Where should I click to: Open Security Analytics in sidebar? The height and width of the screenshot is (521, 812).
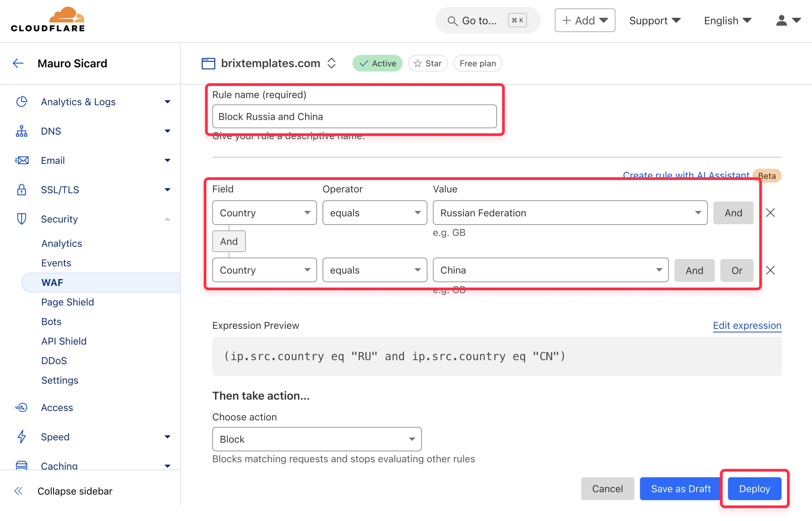[x=62, y=243]
